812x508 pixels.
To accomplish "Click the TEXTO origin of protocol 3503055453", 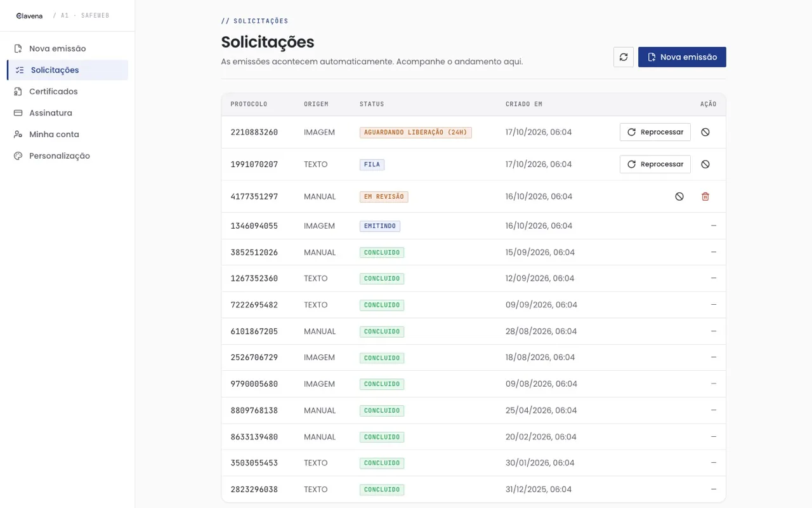I will [316, 464].
